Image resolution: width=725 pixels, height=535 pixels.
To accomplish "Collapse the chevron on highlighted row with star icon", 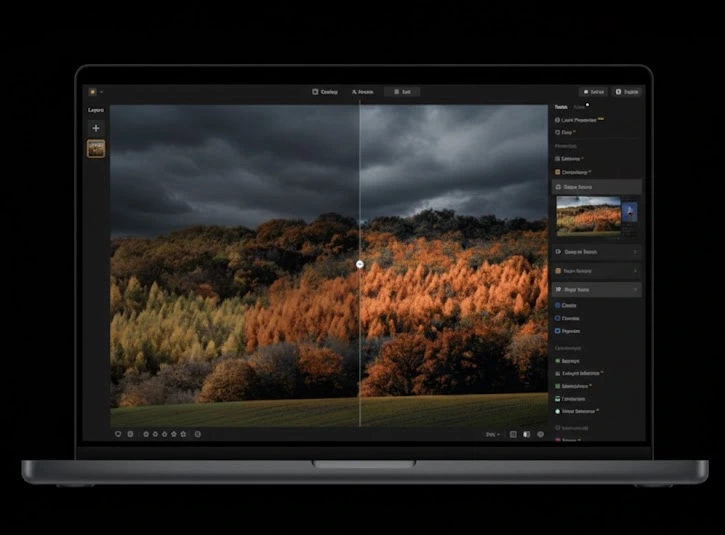I will click(635, 290).
